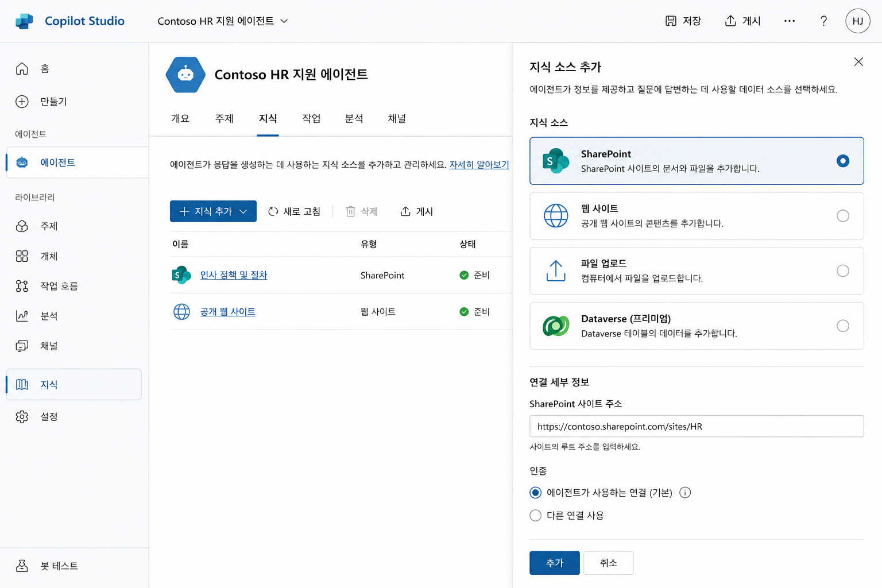Image resolution: width=882 pixels, height=588 pixels.
Task: Click the toolbar 게시 upload icon above the table
Action: (405, 211)
